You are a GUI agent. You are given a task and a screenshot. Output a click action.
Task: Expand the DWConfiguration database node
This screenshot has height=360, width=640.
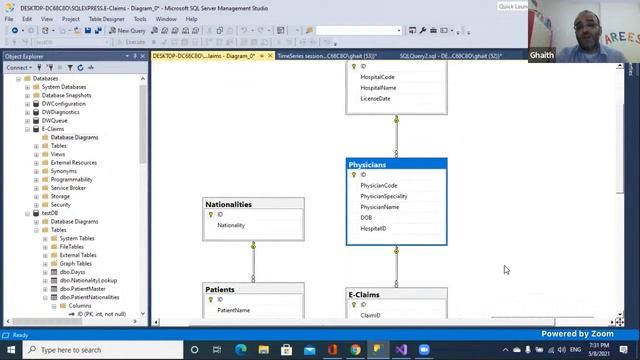click(27, 104)
